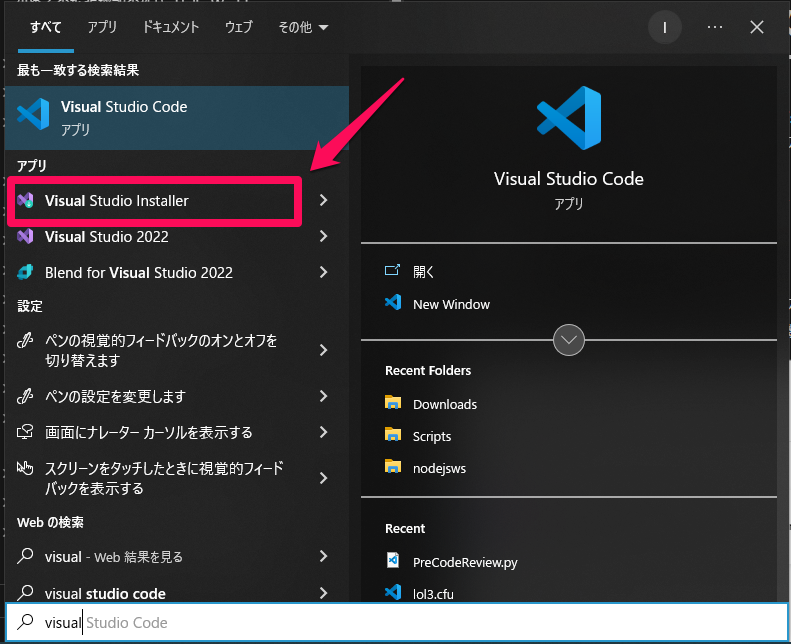Select 'Blend for Visual Studio 2022' result text
Screen dimensions: 791x644
pos(139,273)
